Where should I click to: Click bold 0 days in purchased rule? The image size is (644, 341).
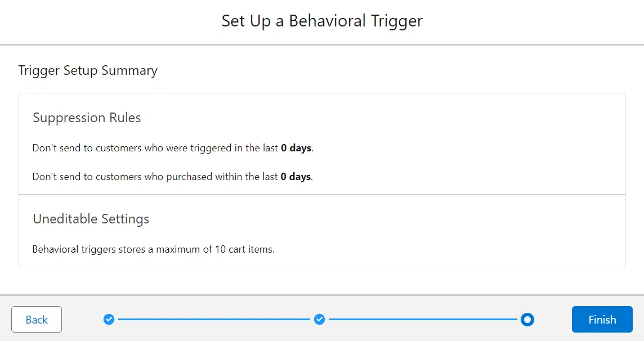[296, 177]
